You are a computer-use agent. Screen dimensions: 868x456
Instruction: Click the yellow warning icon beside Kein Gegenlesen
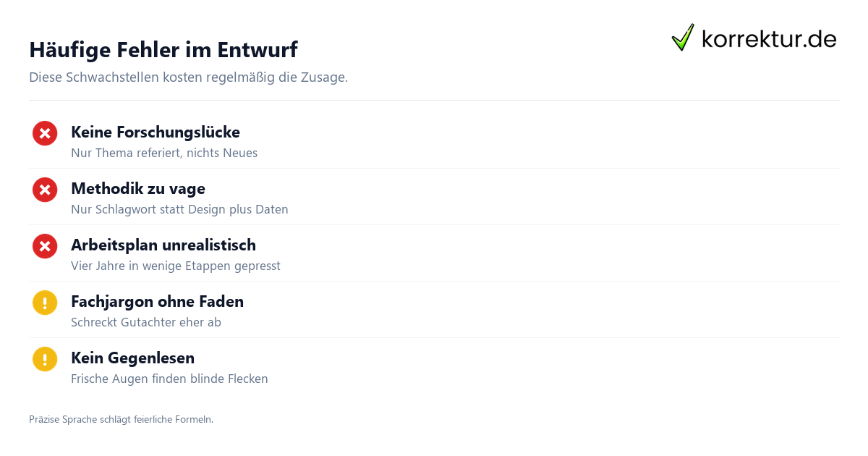tap(45, 359)
